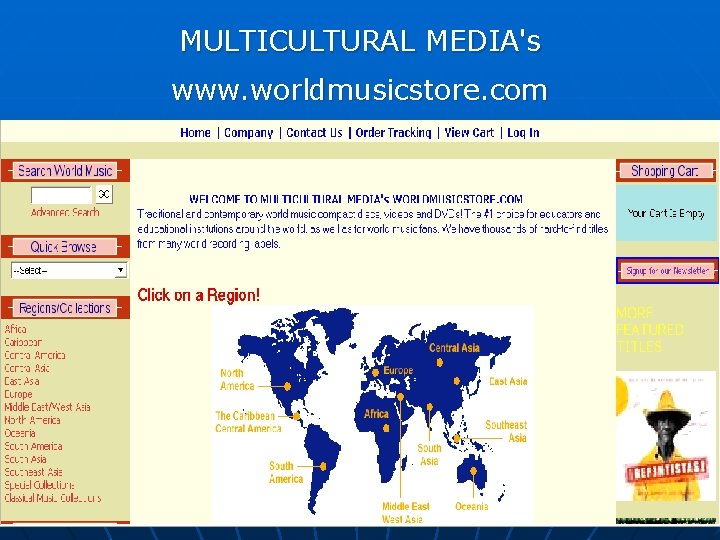Click the Your Cart Is Empty text
The width and height of the screenshot is (720, 540).
coord(666,213)
